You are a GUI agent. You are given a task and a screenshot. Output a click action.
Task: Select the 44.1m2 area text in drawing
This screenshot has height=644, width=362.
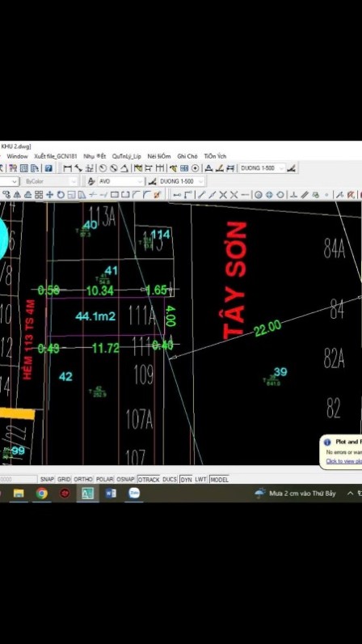(x=95, y=316)
